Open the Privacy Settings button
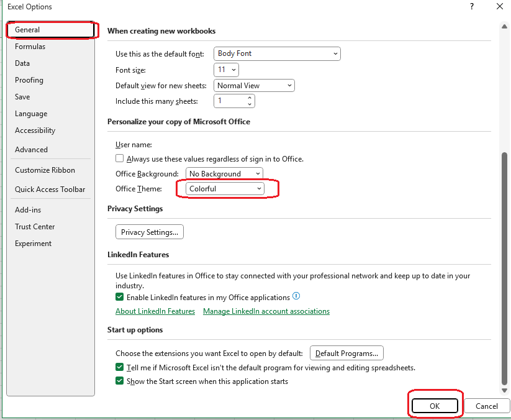The width and height of the screenshot is (511, 420). tap(150, 232)
